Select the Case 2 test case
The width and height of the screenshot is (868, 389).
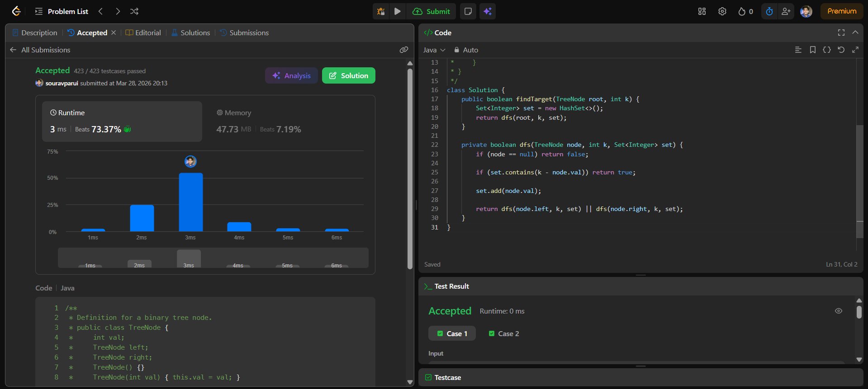504,333
